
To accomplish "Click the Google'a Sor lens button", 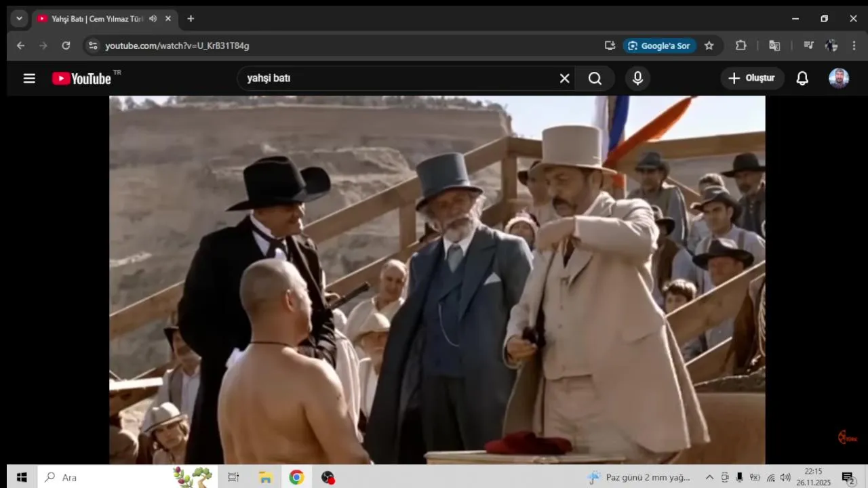I will (x=659, y=45).
